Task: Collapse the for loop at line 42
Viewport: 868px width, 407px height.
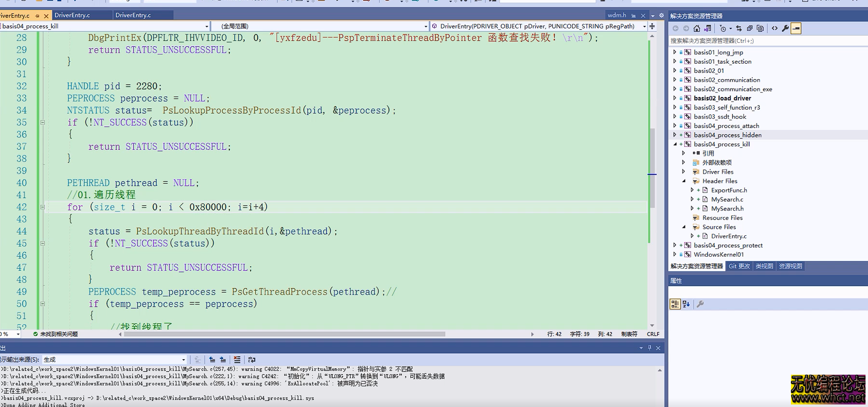Action: [x=42, y=207]
